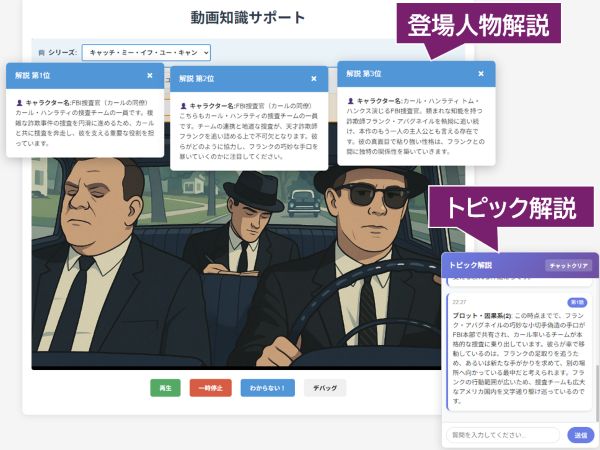Close the 解説 第1位 popup
600x450 pixels.
pyautogui.click(x=150, y=76)
